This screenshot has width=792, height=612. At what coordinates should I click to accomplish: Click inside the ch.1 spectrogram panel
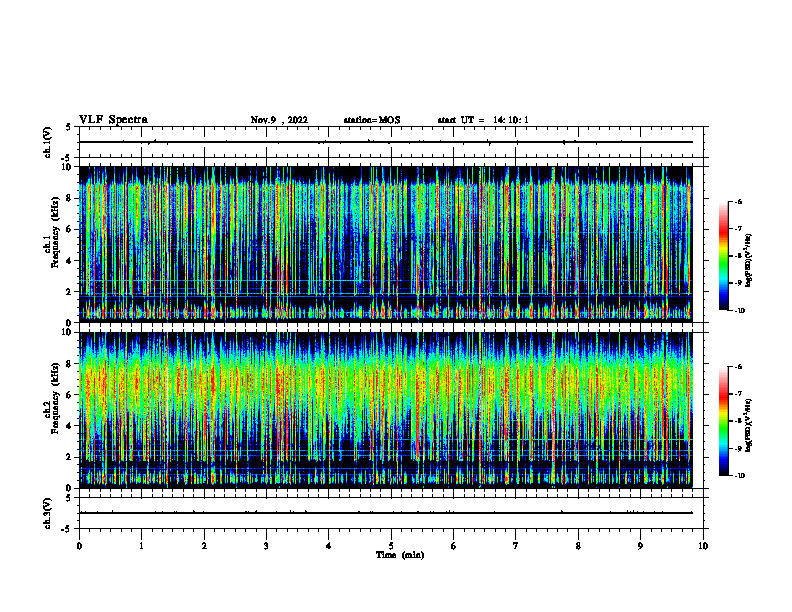point(386,244)
